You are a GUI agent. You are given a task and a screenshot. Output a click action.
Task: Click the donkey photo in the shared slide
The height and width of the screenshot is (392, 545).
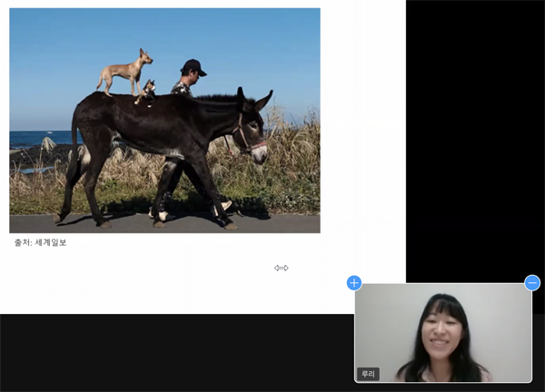click(x=164, y=121)
